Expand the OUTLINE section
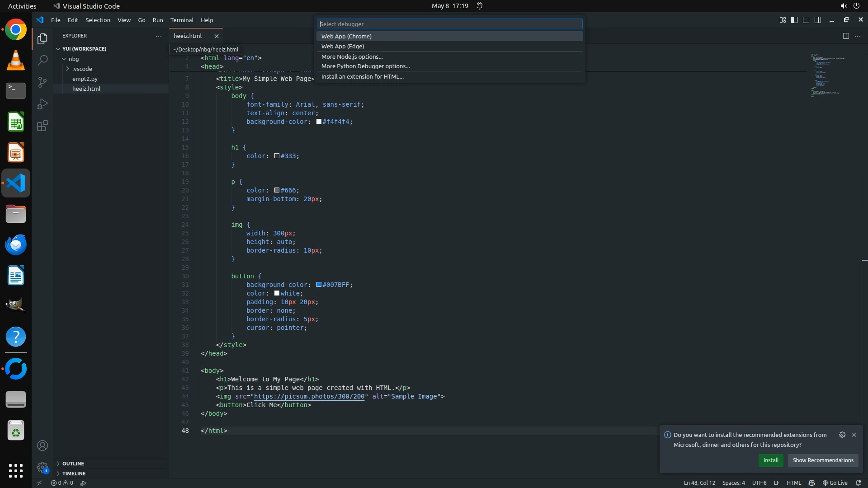Image resolution: width=868 pixels, height=488 pixels. click(x=73, y=464)
